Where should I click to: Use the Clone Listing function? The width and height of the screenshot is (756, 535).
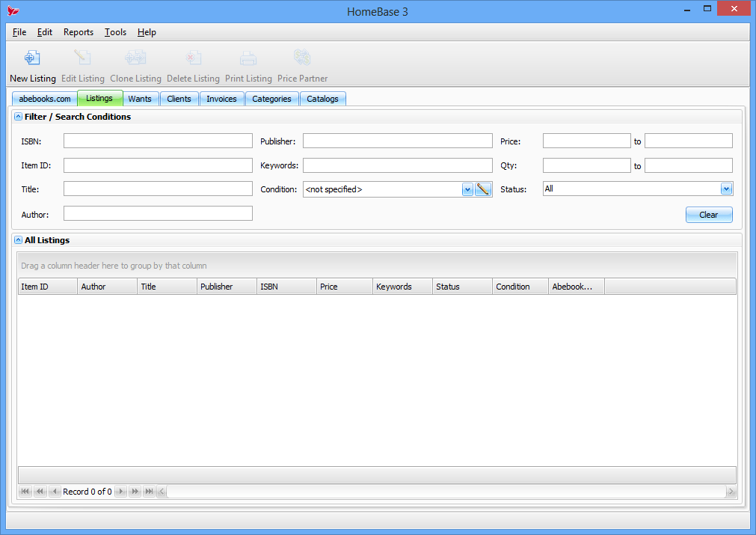point(135,64)
